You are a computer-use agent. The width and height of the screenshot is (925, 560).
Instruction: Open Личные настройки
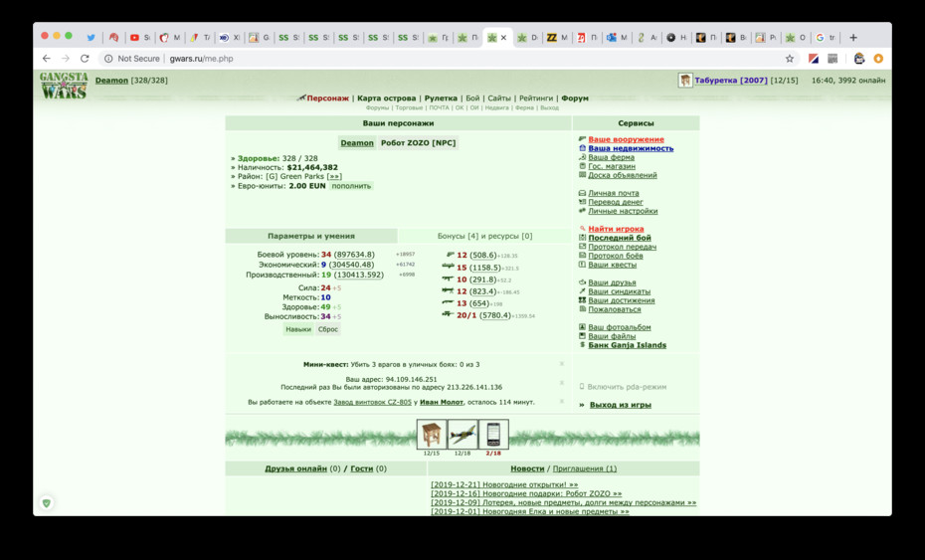(x=623, y=211)
